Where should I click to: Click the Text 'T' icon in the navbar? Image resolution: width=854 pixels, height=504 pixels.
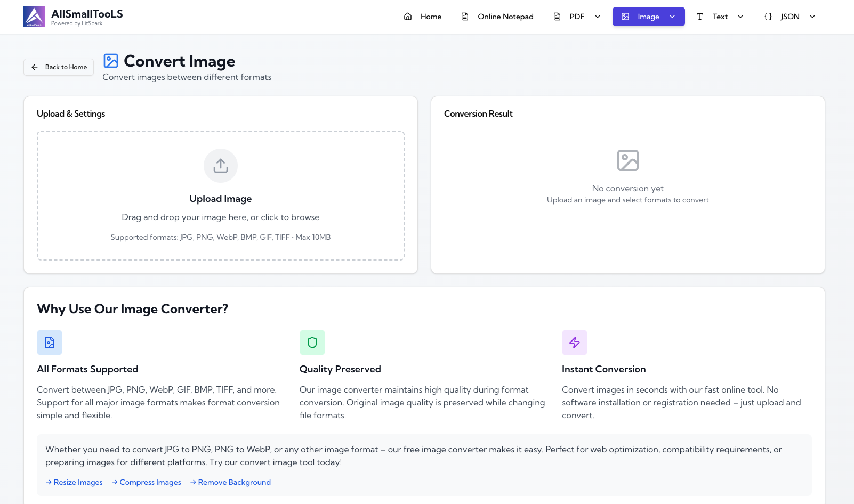click(x=699, y=17)
